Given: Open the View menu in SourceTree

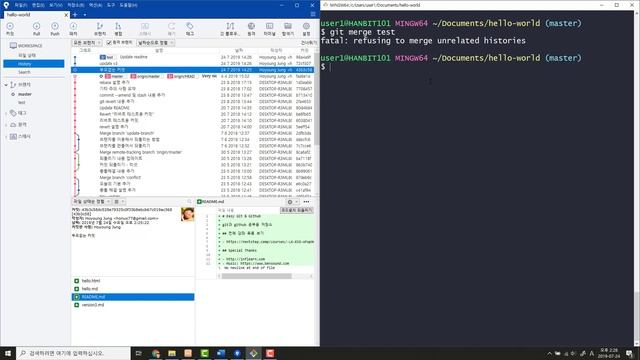Looking at the screenshot, I should [56, 5].
